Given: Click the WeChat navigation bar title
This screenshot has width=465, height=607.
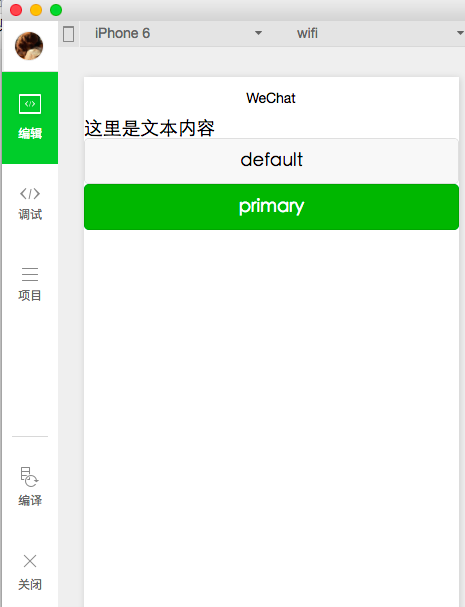Looking at the screenshot, I should 271,98.
